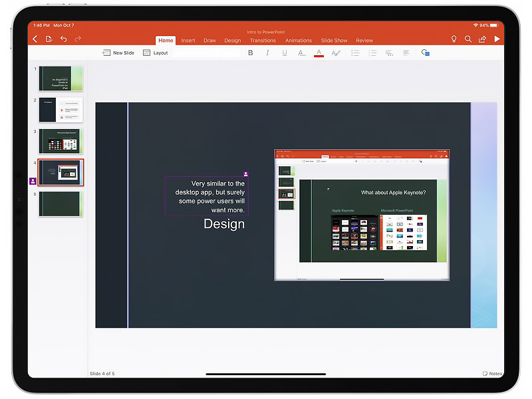Open text styles icon
This screenshot has width=532, height=399.
(336, 53)
